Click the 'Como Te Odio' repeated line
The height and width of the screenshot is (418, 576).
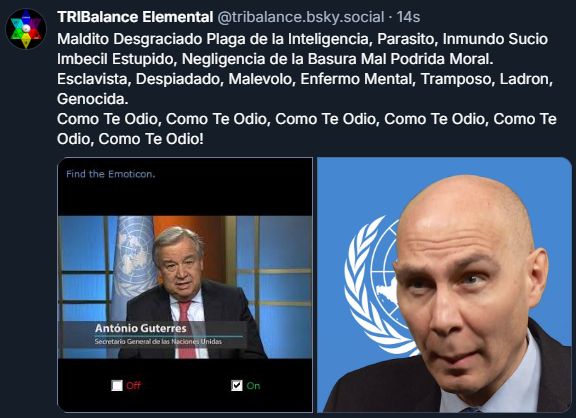[x=307, y=129]
